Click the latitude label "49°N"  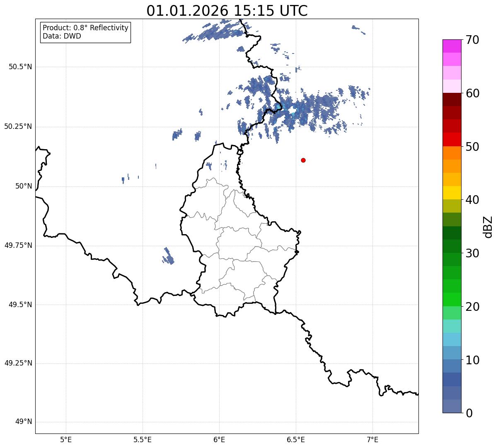coord(24,421)
